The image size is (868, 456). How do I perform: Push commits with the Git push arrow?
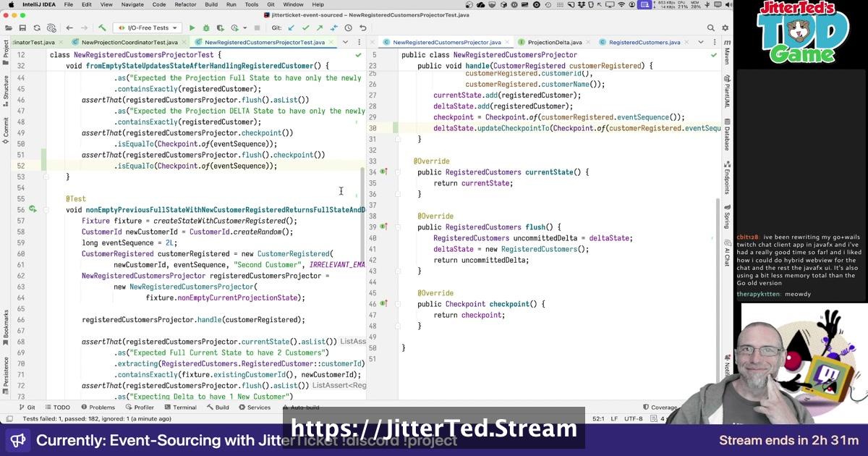click(x=320, y=28)
